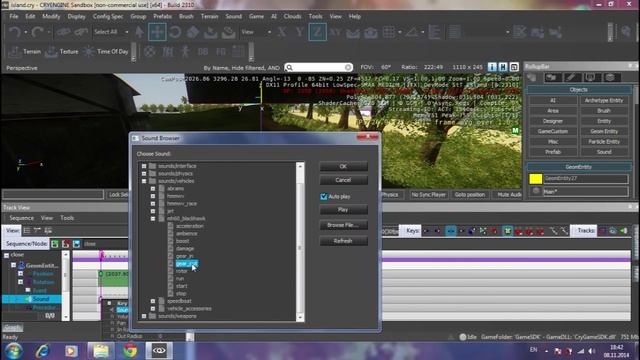Open the Modify menu
Screen dimensions: 640x360
tap(51, 16)
